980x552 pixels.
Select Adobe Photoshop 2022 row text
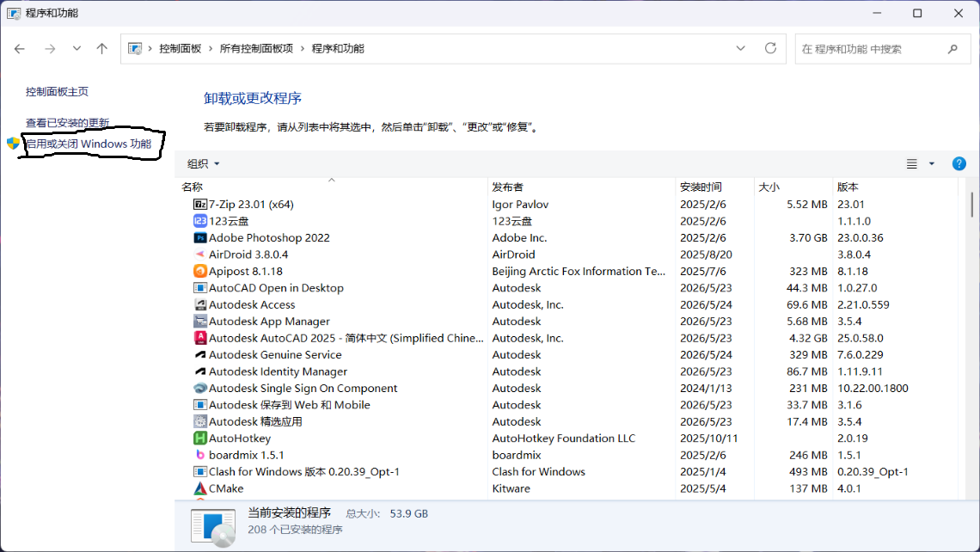click(269, 237)
